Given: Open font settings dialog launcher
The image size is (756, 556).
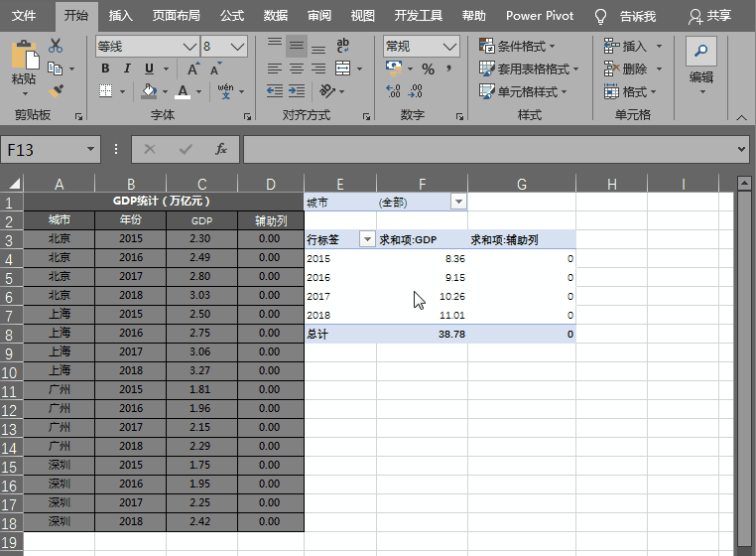Looking at the screenshot, I should (247, 116).
